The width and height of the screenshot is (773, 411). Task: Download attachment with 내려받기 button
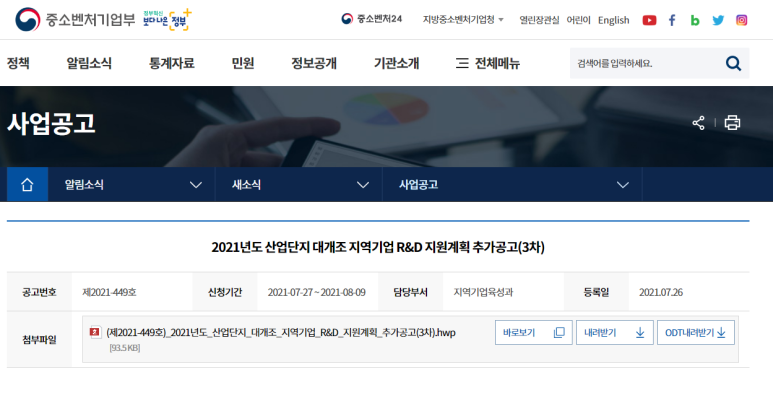(x=615, y=333)
